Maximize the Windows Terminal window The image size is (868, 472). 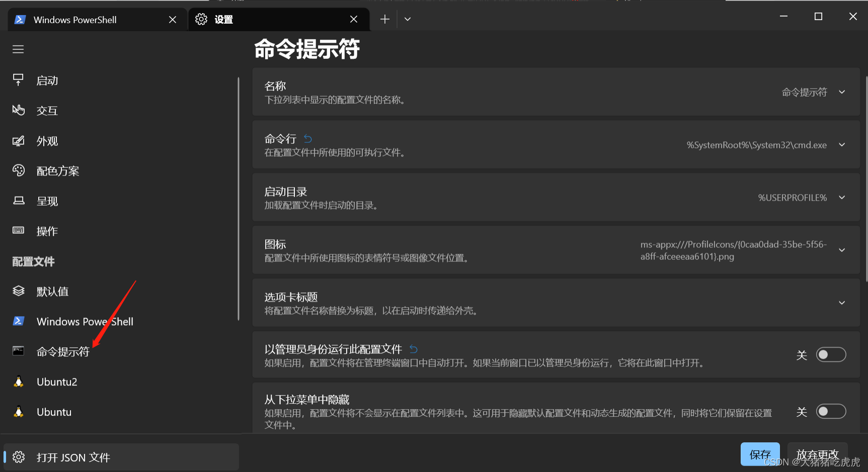tap(818, 16)
